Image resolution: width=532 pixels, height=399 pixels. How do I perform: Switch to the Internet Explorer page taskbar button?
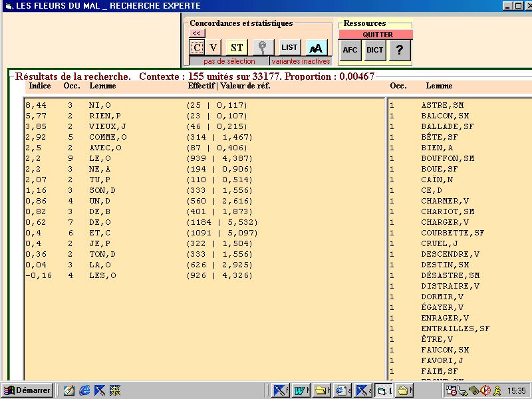coord(342,390)
